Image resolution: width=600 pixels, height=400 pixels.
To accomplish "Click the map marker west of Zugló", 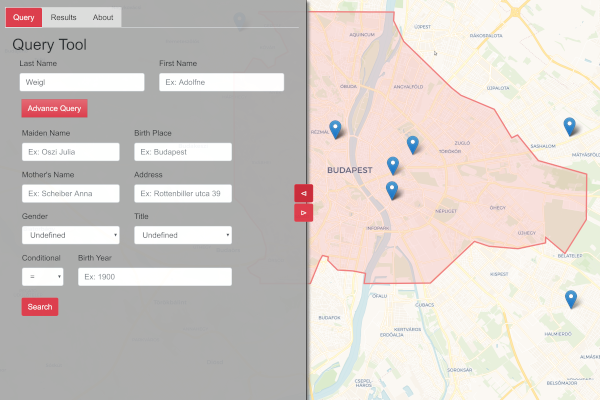I will pos(412,145).
